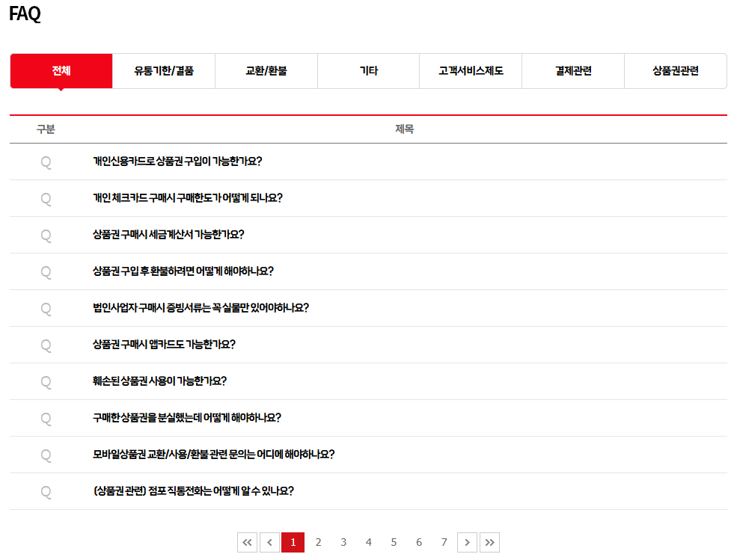The height and width of the screenshot is (560, 731).
Task: Go to the next page with the arrow icon
Action: click(467, 542)
